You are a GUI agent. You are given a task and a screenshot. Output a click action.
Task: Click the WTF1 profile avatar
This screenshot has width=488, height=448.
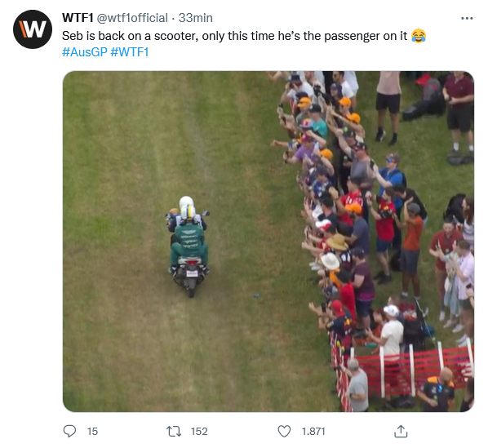33,29
